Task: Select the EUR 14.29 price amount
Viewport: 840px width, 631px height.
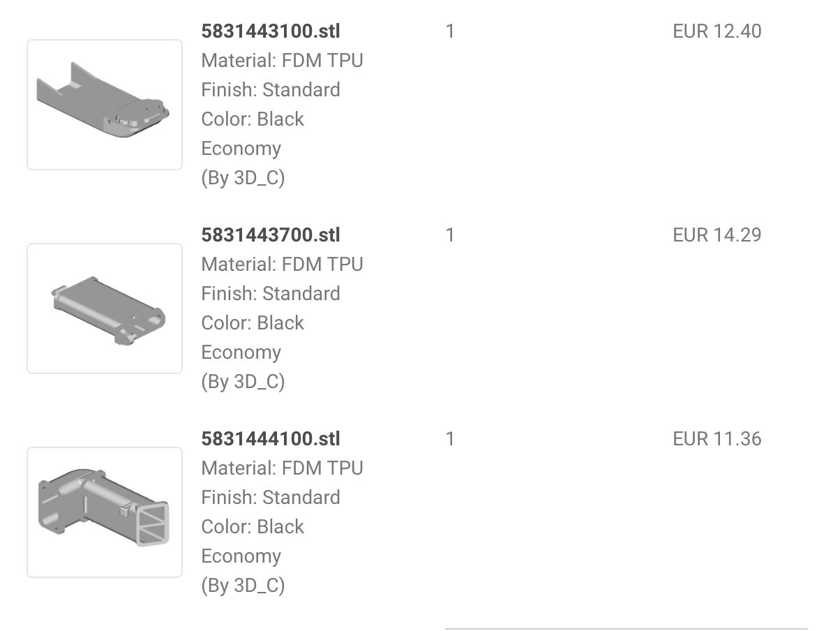Action: 717,235
